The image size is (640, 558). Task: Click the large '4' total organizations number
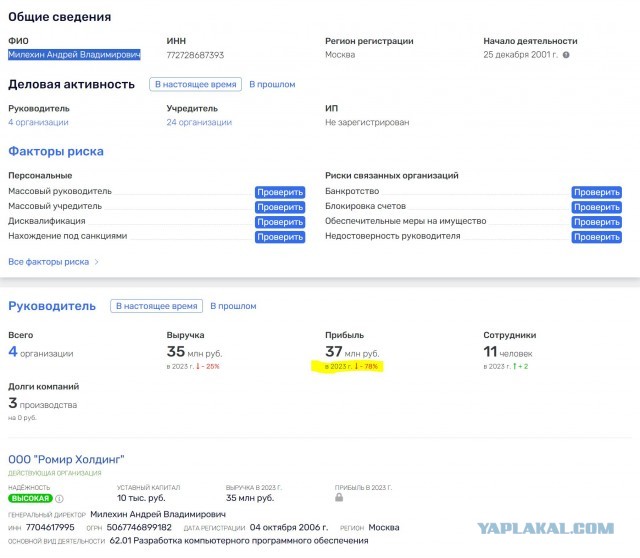coord(13,352)
